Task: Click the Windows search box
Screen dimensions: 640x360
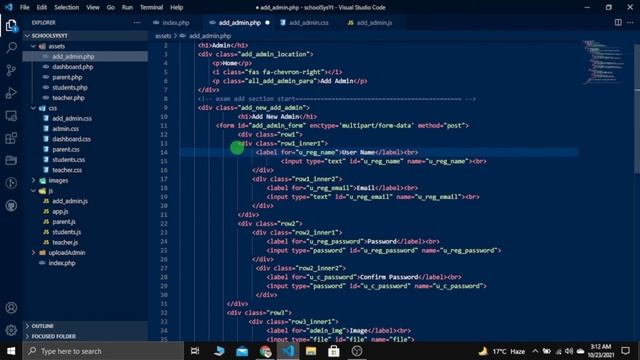Action: pyautogui.click(x=103, y=351)
